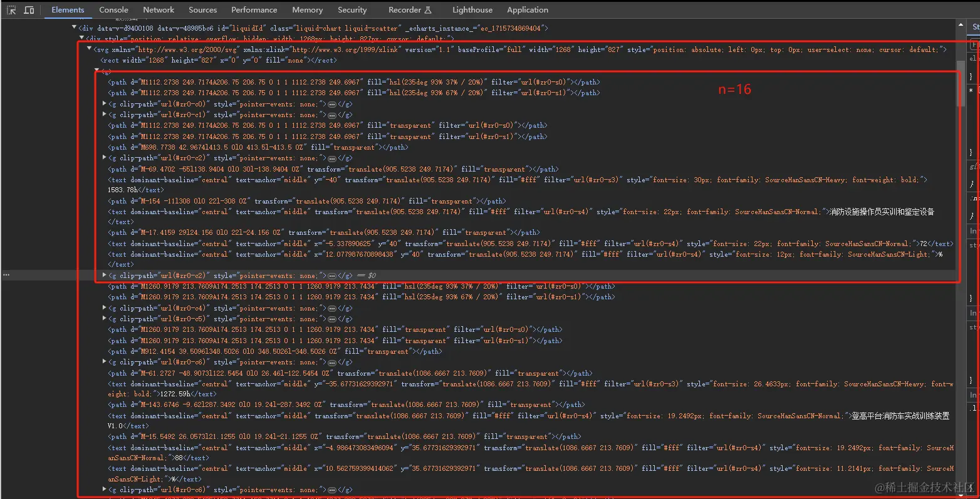Image resolution: width=980 pixels, height=499 pixels.
Task: Select the rect width="1268" element row
Action: tap(219, 60)
